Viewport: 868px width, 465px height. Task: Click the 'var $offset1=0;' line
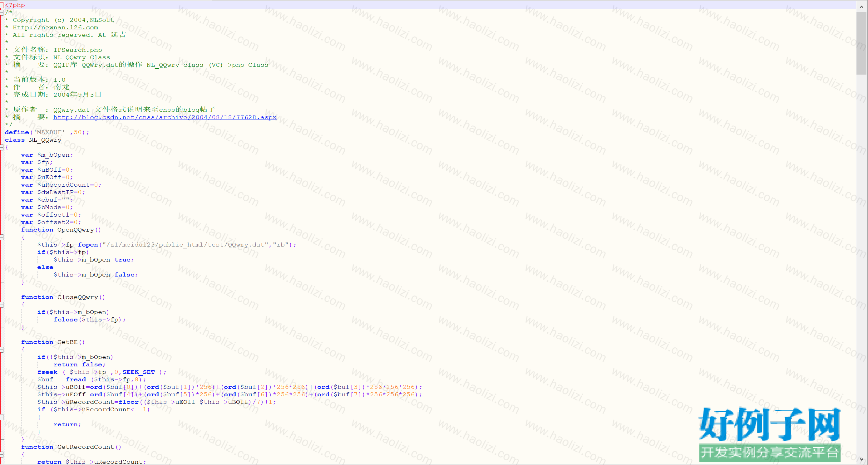pos(51,215)
